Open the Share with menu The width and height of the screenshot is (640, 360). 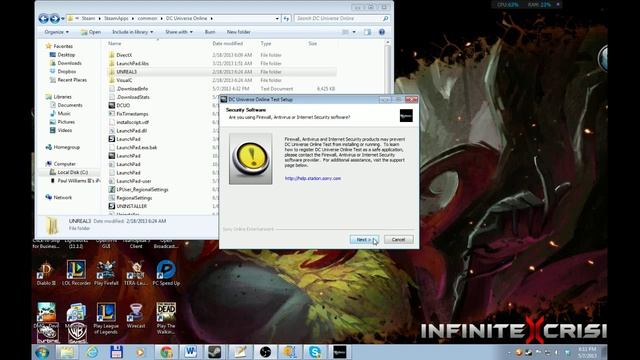179,32
